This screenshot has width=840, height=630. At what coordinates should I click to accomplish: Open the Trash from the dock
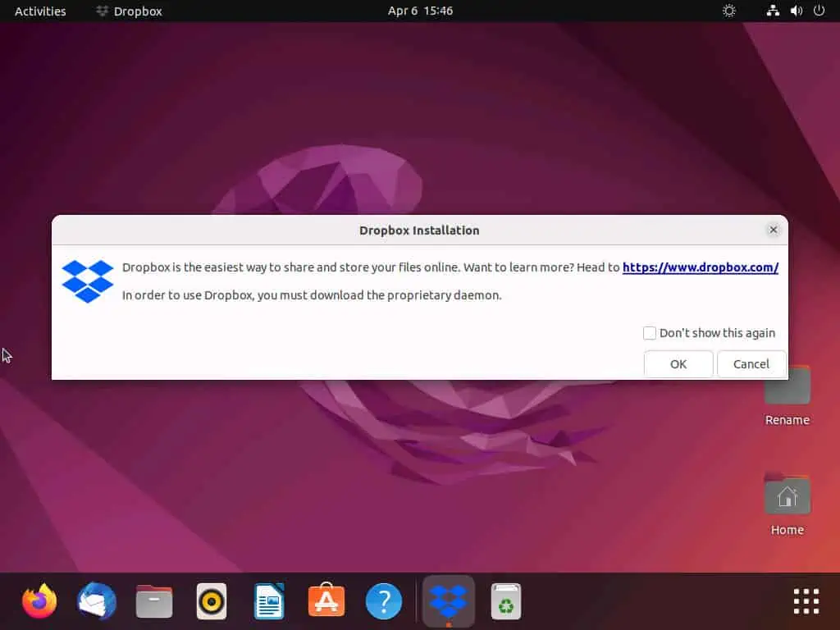(506, 602)
